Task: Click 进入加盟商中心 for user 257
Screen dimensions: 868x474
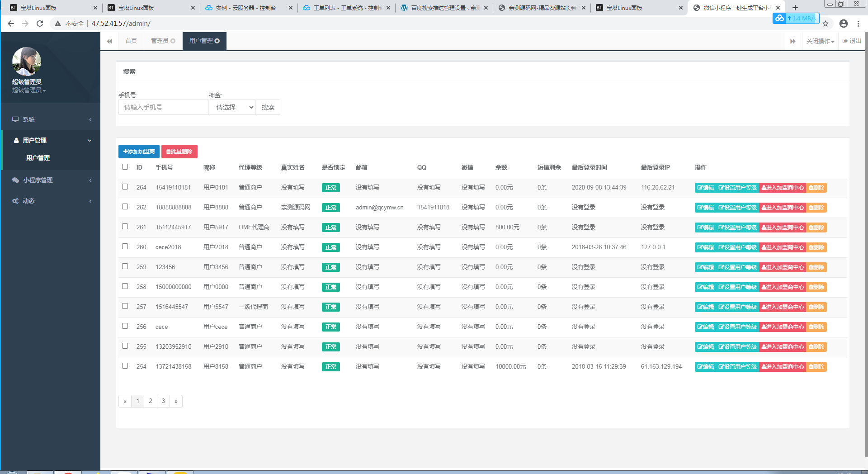Action: pos(783,307)
